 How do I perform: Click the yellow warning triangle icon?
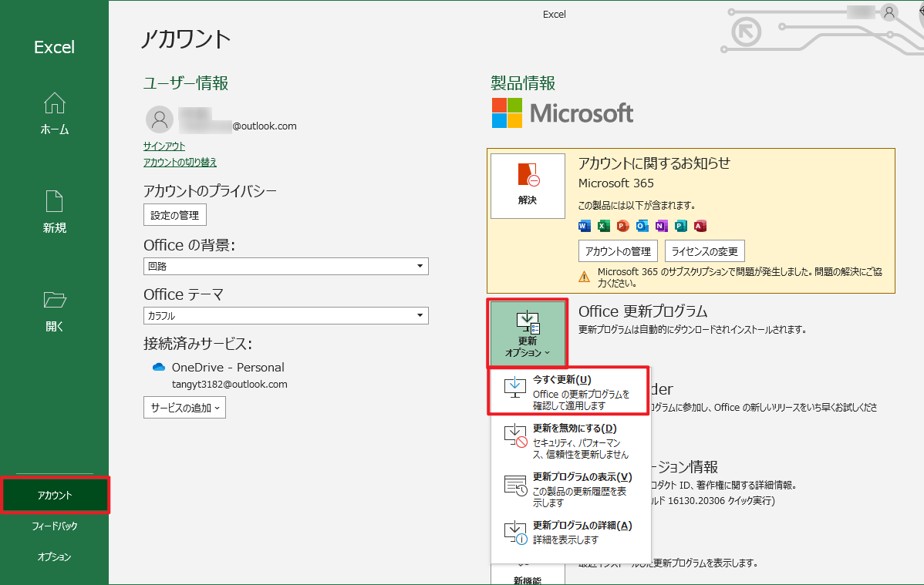click(x=584, y=277)
